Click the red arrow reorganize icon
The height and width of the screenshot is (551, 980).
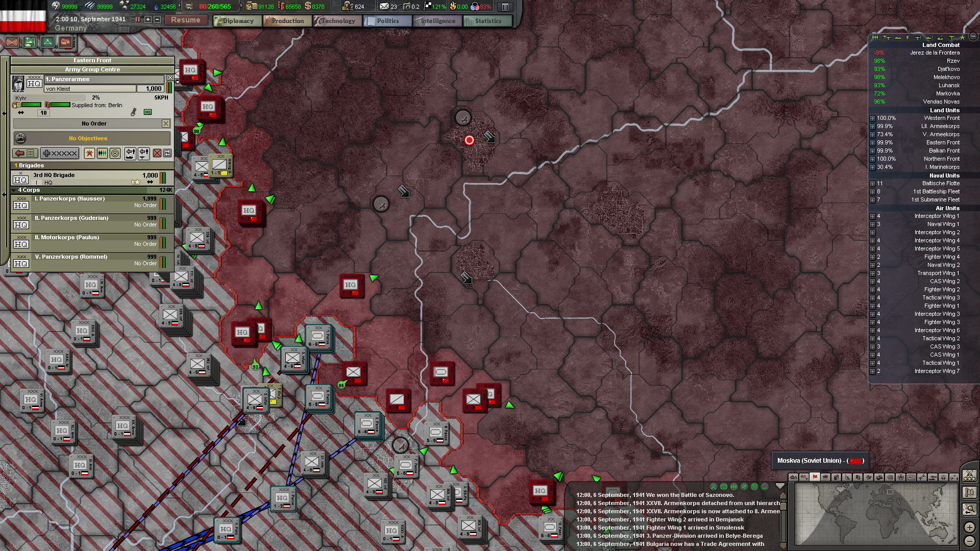[25, 153]
